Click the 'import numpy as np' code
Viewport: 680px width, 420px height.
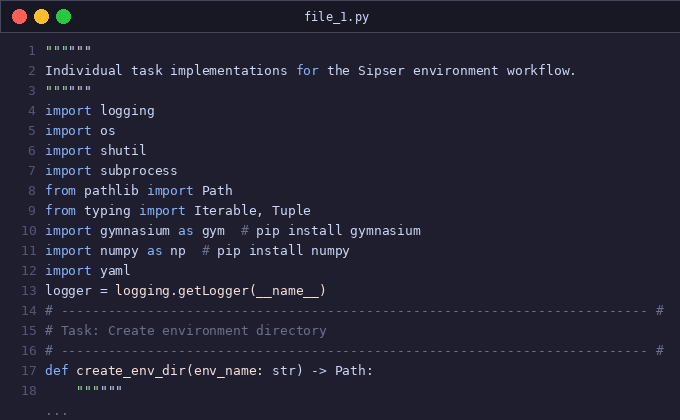[x=116, y=251]
